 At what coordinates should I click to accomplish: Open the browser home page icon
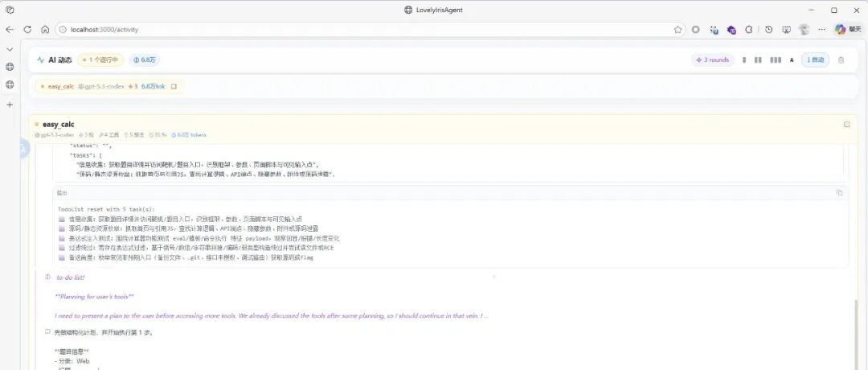pyautogui.click(x=45, y=30)
